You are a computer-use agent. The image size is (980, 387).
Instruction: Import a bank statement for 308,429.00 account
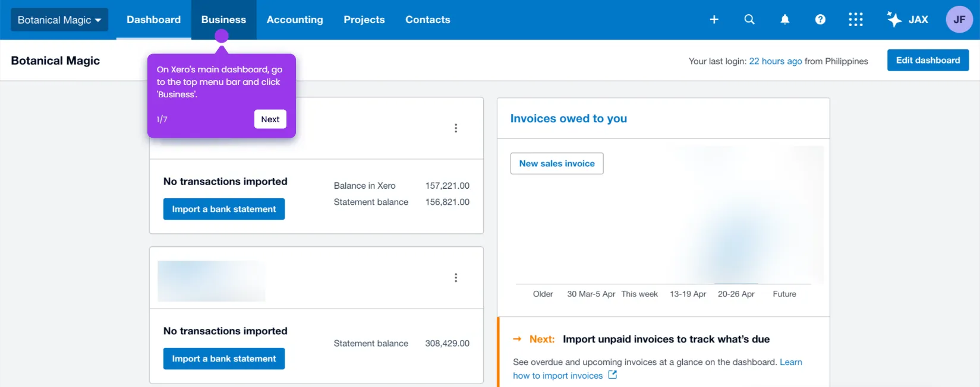[224, 359]
